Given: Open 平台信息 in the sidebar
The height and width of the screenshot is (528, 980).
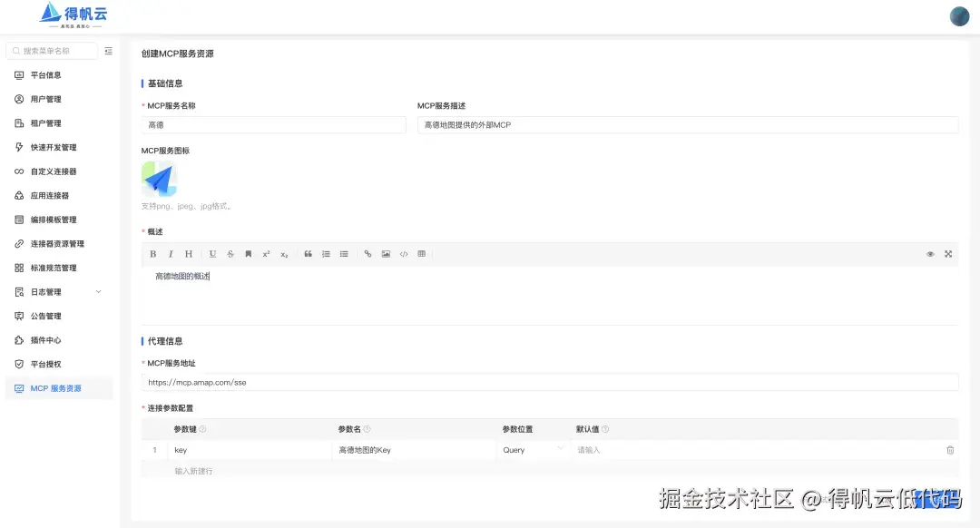Looking at the screenshot, I should click(x=59, y=75).
